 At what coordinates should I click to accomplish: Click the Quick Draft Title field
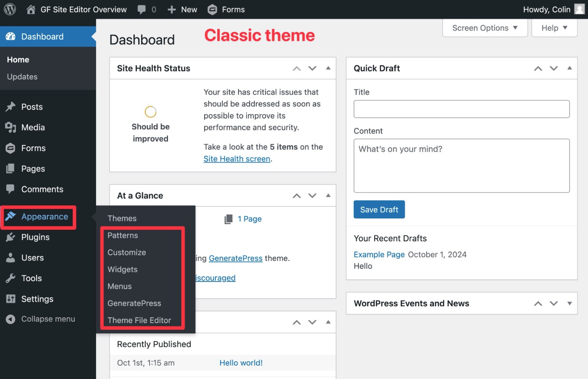(462, 109)
